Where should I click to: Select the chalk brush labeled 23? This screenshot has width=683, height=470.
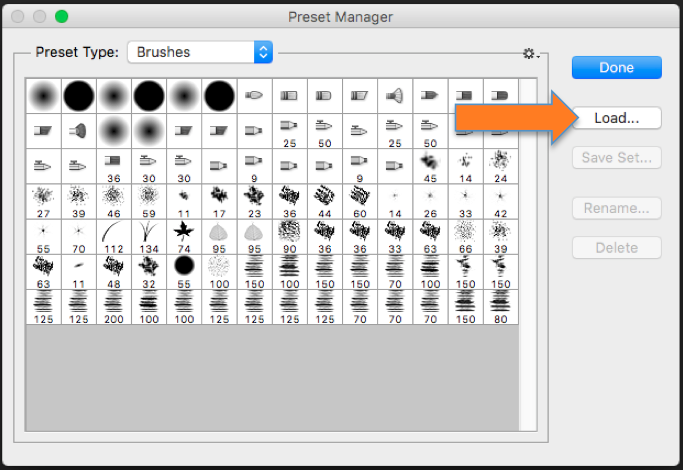(254, 202)
